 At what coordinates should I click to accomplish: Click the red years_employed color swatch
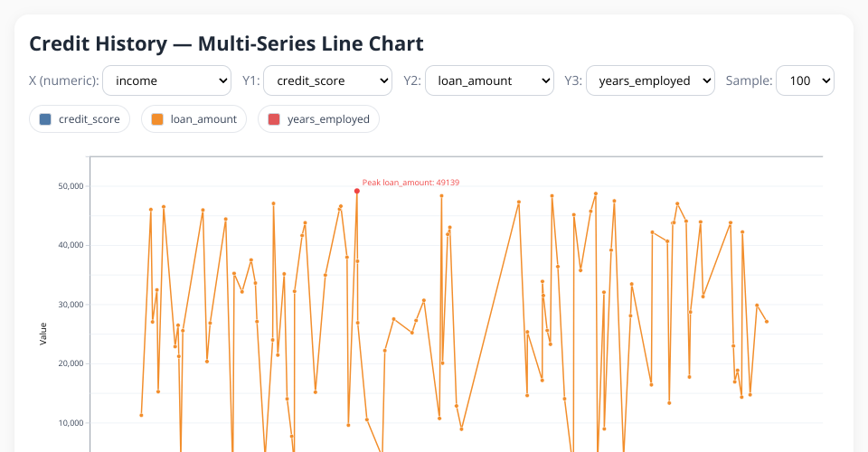[274, 119]
